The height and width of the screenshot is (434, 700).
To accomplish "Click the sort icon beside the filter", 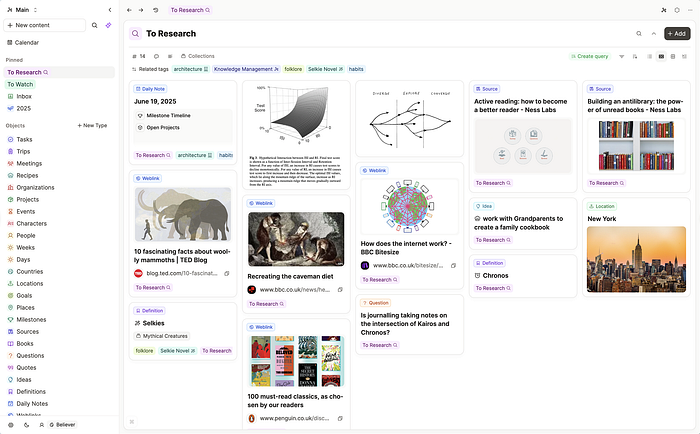I will 635,56.
